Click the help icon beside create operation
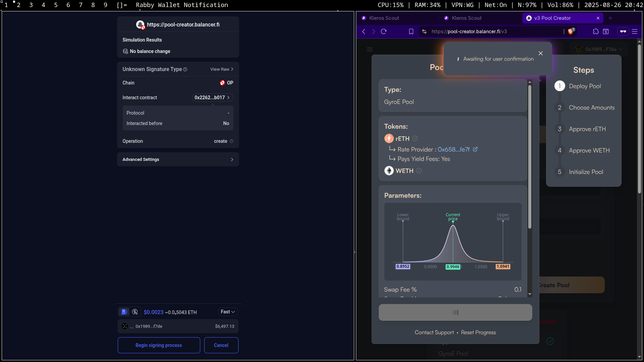Image resolution: width=644 pixels, height=362 pixels. pyautogui.click(x=231, y=141)
